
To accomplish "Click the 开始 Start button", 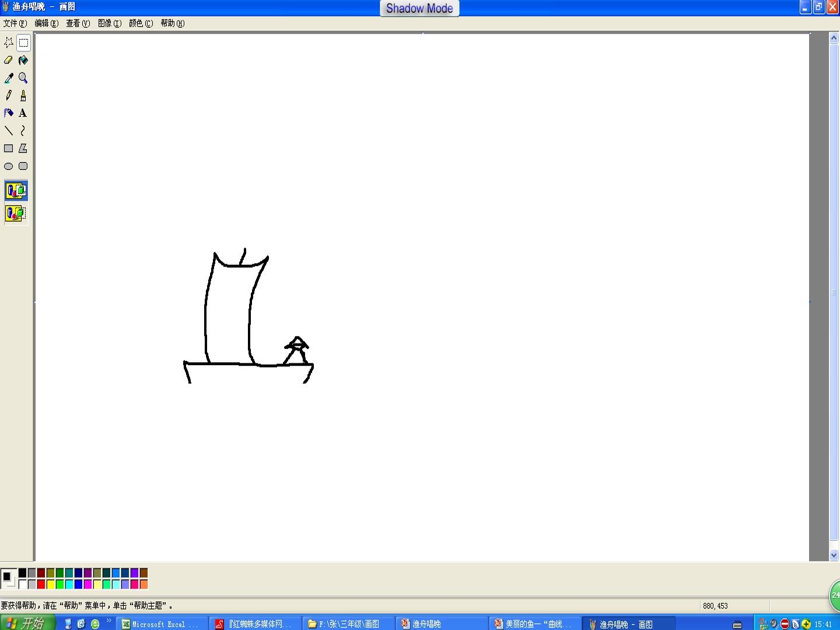I will tap(27, 624).
